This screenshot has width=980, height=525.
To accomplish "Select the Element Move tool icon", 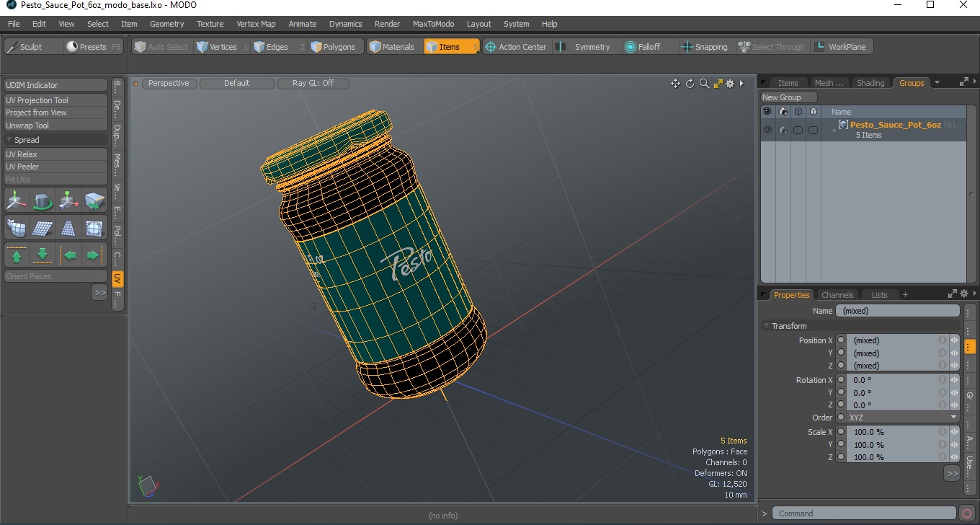I will 68,200.
